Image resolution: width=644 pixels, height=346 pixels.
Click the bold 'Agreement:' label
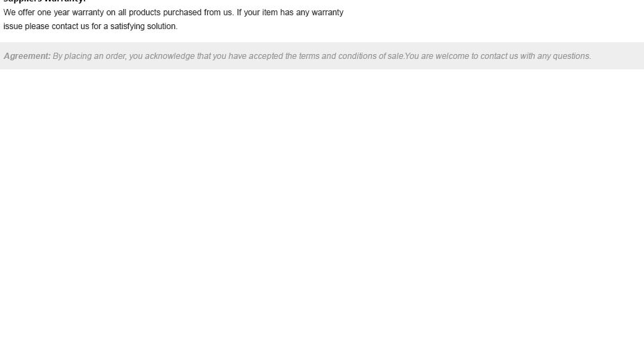pyautogui.click(x=27, y=56)
